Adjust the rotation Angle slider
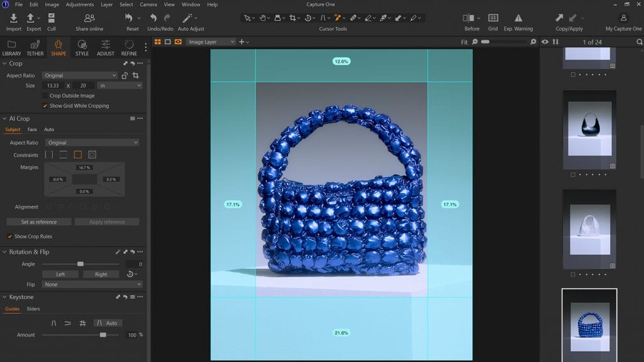Image resolution: width=644 pixels, height=362 pixels. (80, 264)
